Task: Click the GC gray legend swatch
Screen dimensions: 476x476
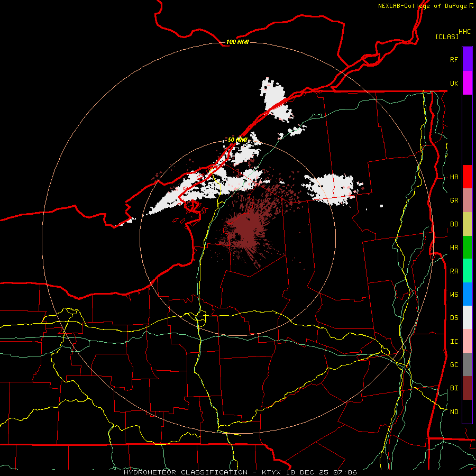Action: pos(467,364)
